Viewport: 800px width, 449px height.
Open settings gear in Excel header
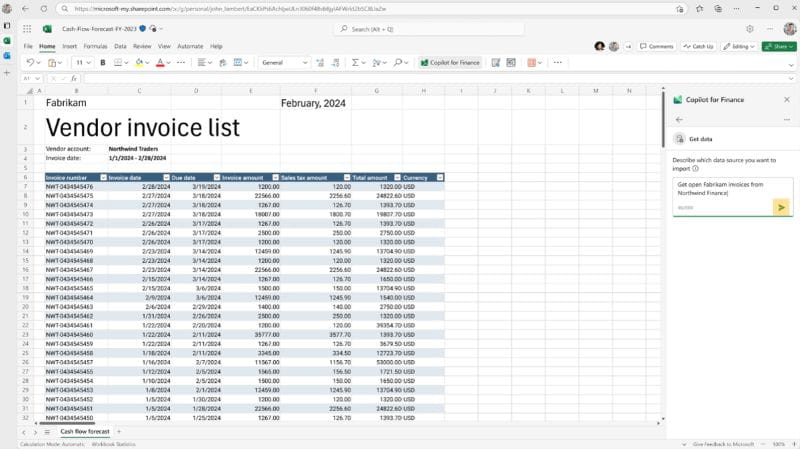click(749, 29)
